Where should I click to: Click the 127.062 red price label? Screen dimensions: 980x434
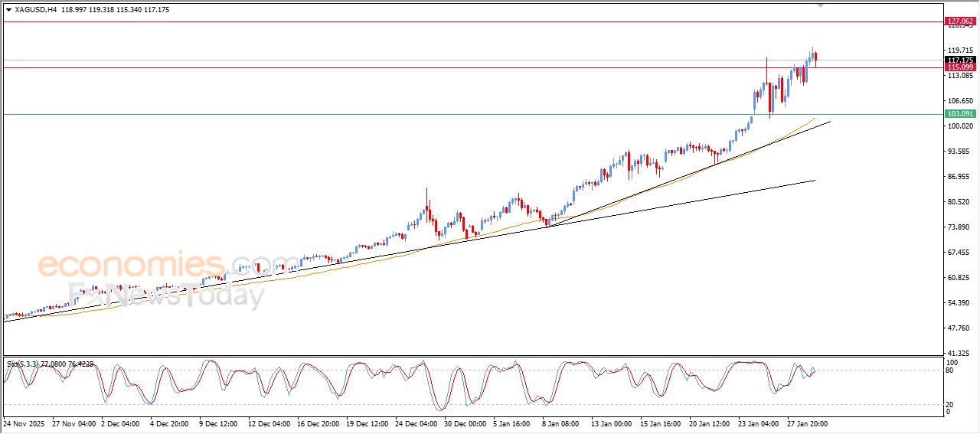coord(960,21)
